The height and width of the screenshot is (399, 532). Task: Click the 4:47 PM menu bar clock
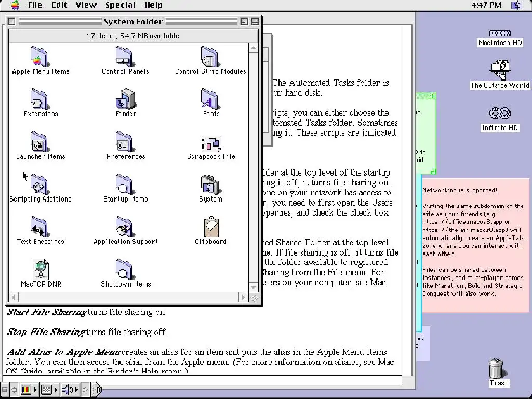pyautogui.click(x=486, y=5)
